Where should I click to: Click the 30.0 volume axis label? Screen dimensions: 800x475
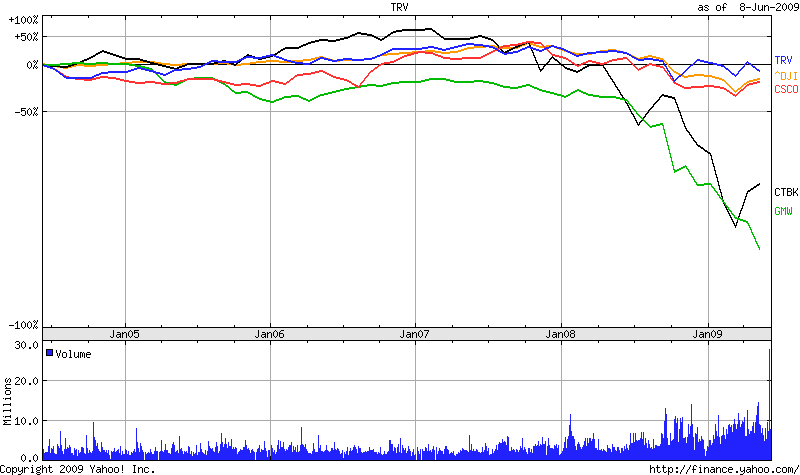tap(27, 345)
